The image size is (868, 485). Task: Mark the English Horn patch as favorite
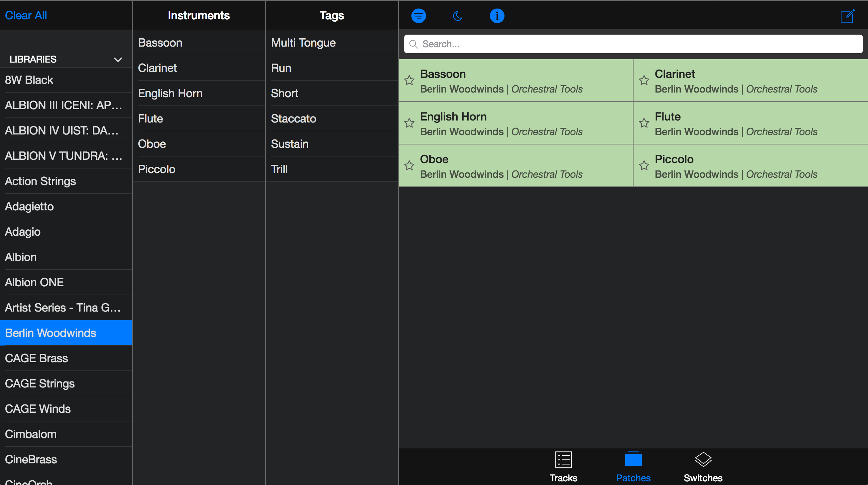click(x=409, y=123)
